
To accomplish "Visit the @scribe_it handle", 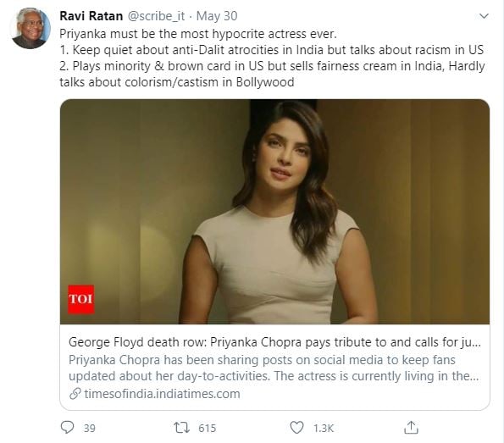I will pyautogui.click(x=157, y=16).
